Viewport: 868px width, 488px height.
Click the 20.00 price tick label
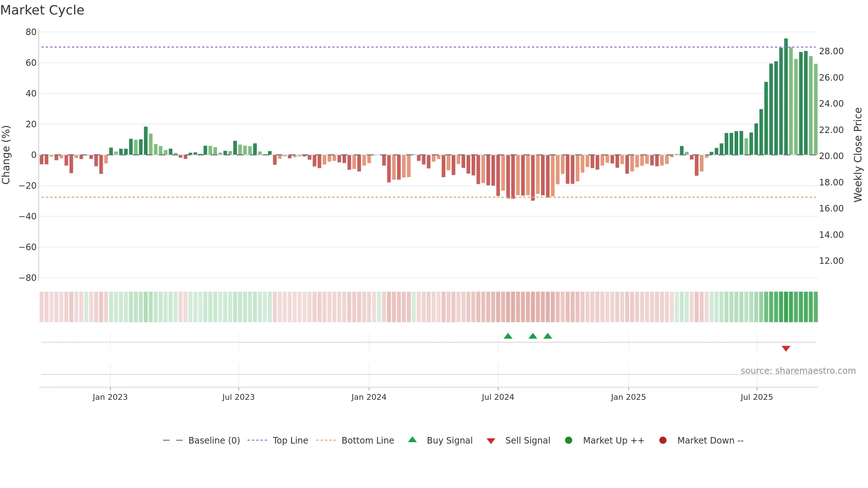click(831, 156)
